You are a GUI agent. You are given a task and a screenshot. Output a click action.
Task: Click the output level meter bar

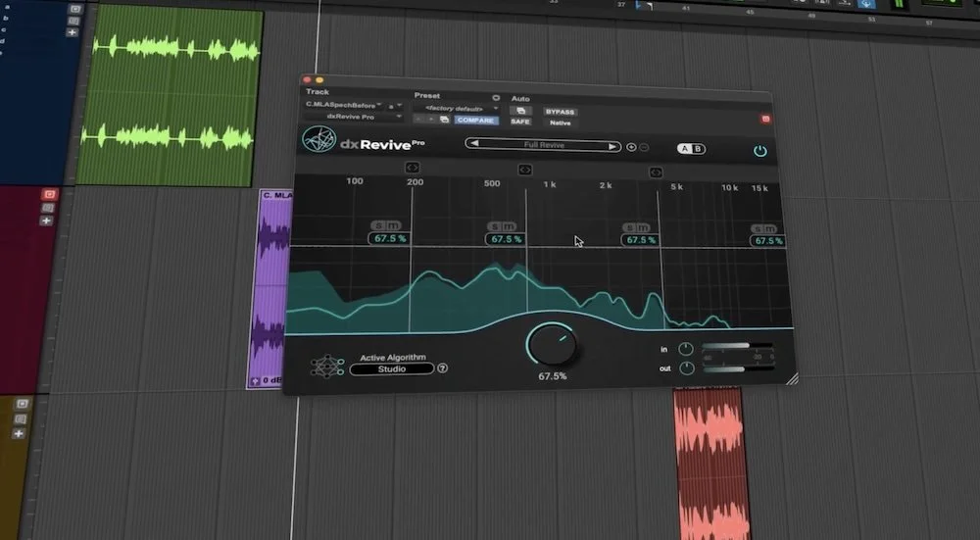pyautogui.click(x=738, y=370)
